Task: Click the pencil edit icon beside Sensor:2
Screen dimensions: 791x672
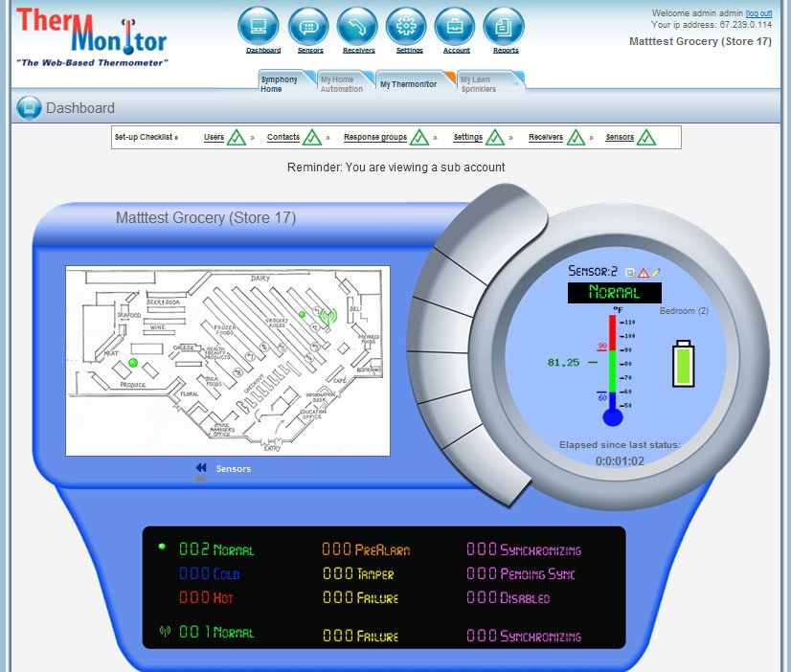Action: tap(656, 273)
